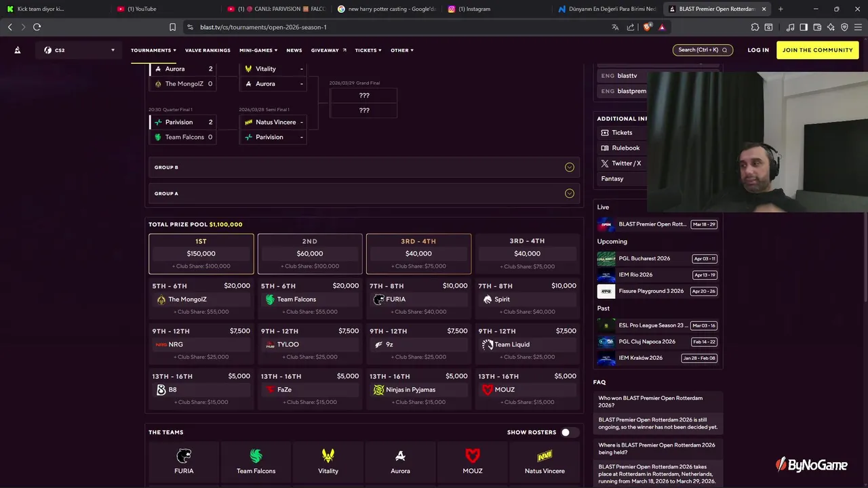Bookmark this page via the bookmark icon

(172, 27)
